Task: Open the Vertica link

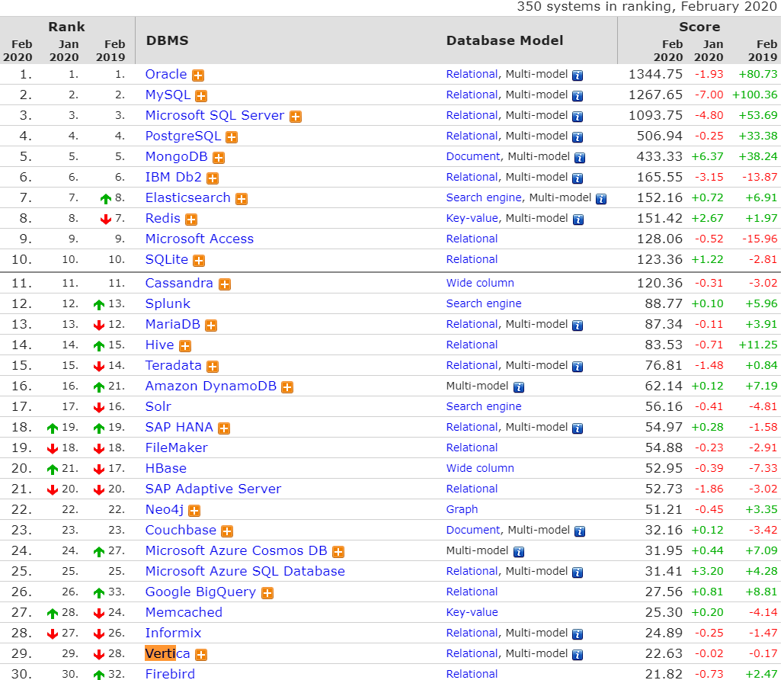Action: pos(168,653)
